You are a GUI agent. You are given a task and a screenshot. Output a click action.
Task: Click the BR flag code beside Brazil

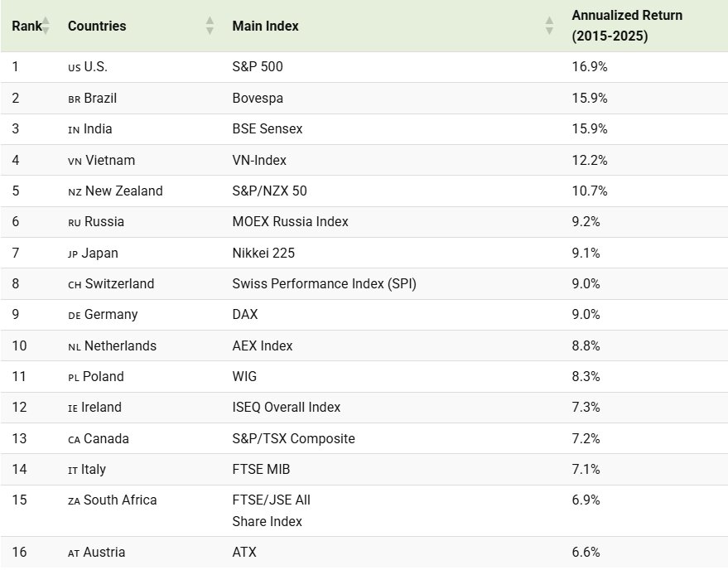coord(75,99)
